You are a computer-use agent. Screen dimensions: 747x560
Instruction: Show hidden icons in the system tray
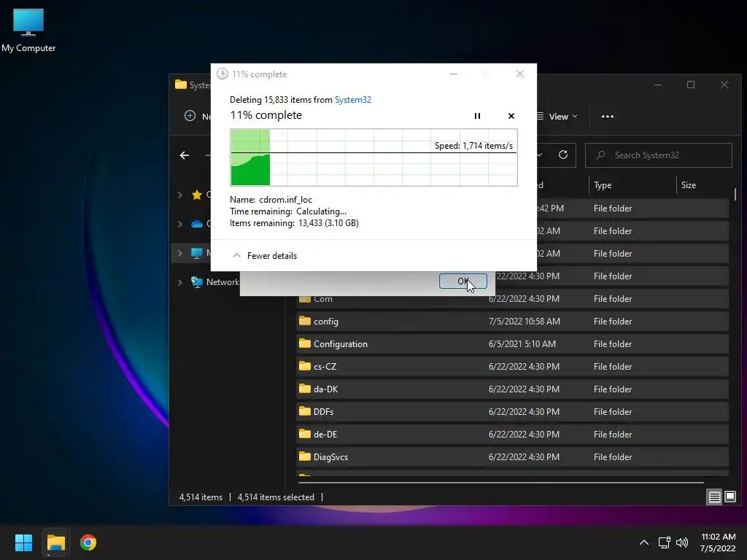pos(643,542)
